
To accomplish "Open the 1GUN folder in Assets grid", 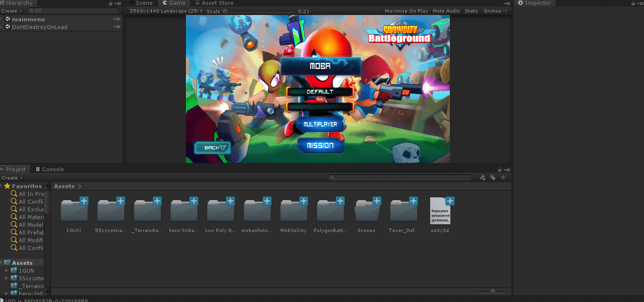I will [x=74, y=211].
